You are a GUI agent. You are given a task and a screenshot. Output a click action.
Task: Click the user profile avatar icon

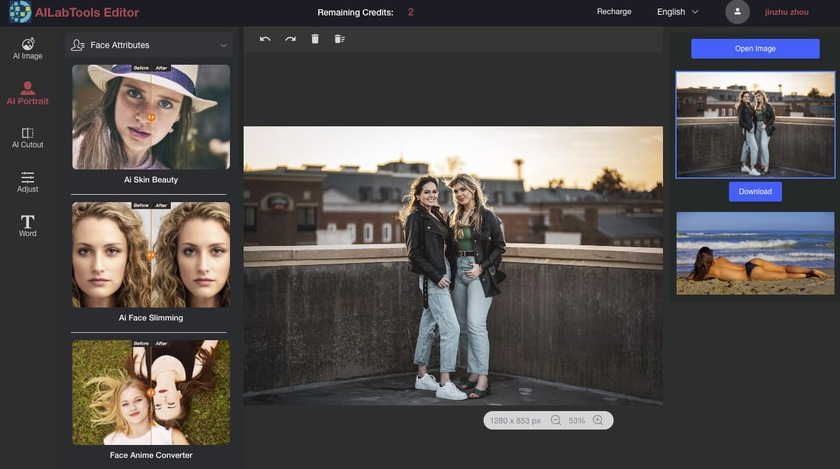point(738,12)
